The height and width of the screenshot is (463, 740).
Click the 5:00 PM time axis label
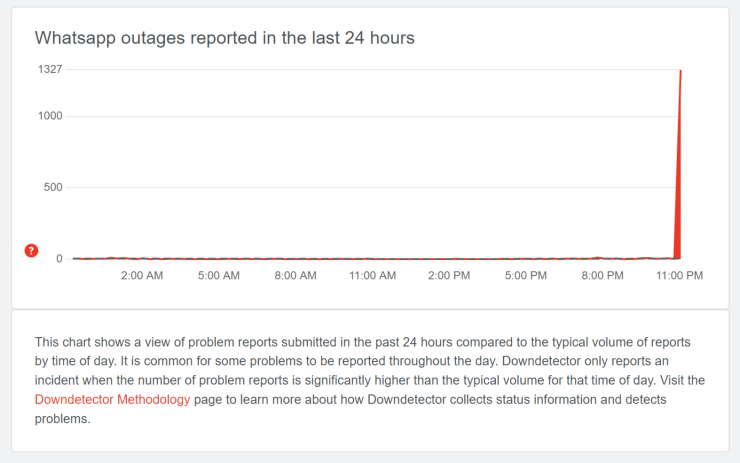tap(526, 276)
